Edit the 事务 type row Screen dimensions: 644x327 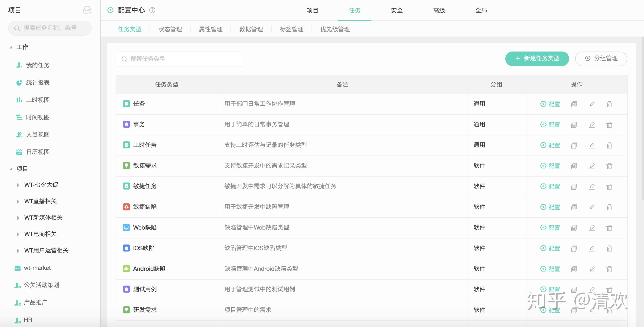(x=592, y=125)
